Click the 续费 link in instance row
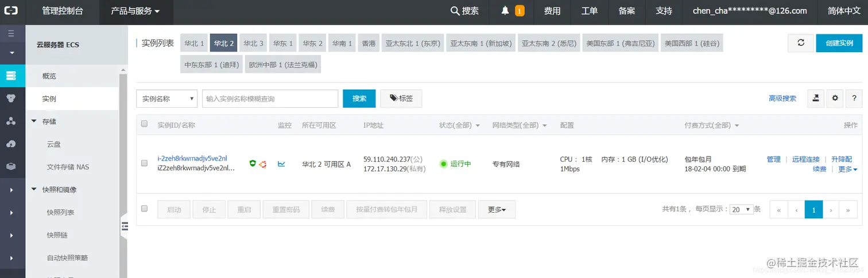This screenshot has height=278, width=868. coord(820,169)
